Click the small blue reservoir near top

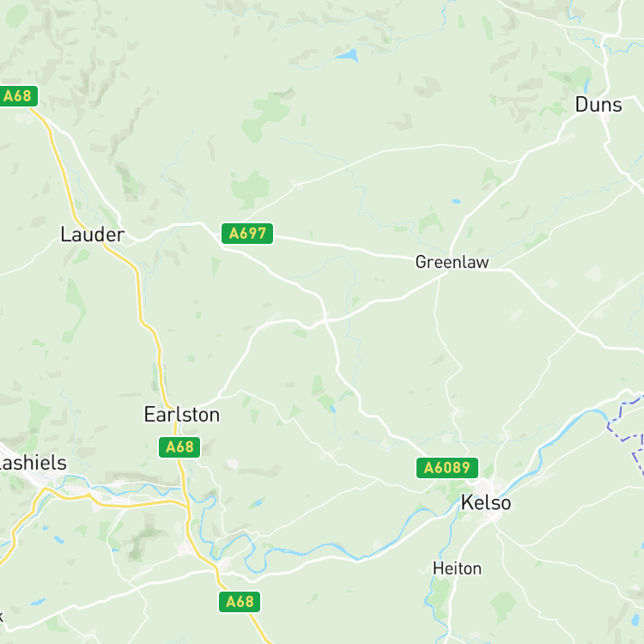(x=348, y=56)
